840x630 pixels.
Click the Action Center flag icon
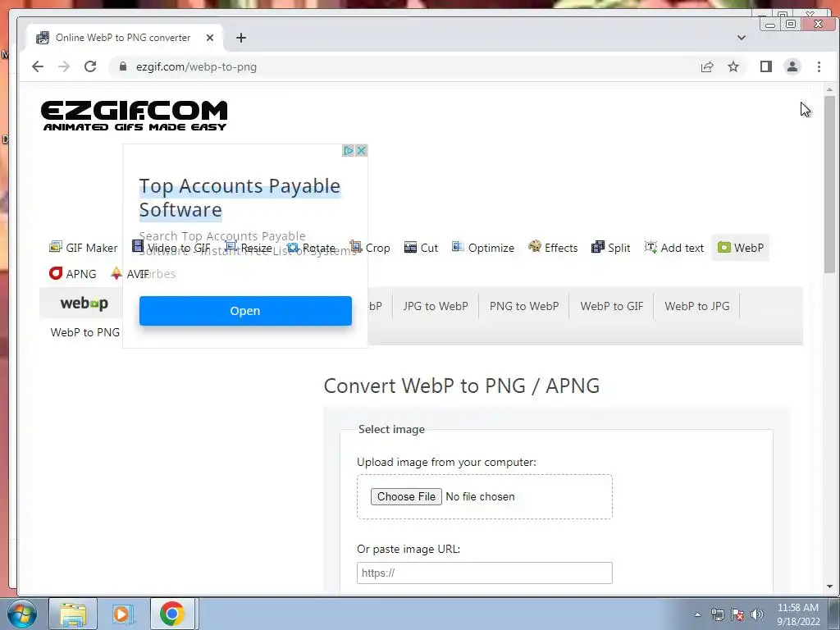pyautogui.click(x=737, y=614)
